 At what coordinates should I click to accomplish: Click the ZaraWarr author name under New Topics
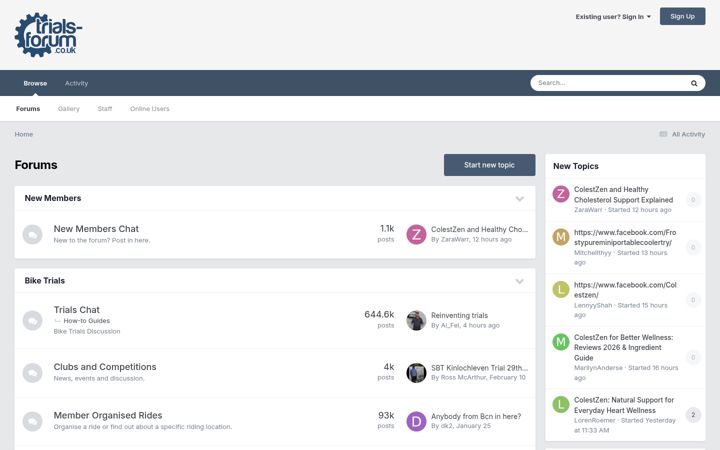588,210
